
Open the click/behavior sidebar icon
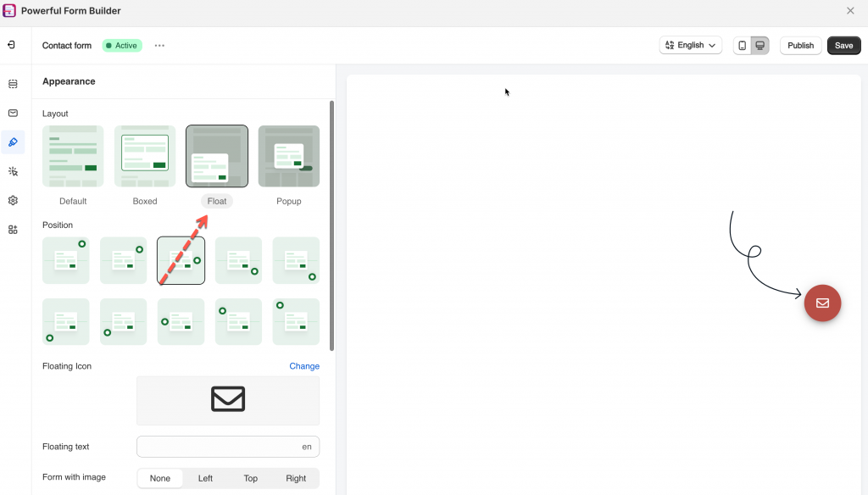point(13,171)
